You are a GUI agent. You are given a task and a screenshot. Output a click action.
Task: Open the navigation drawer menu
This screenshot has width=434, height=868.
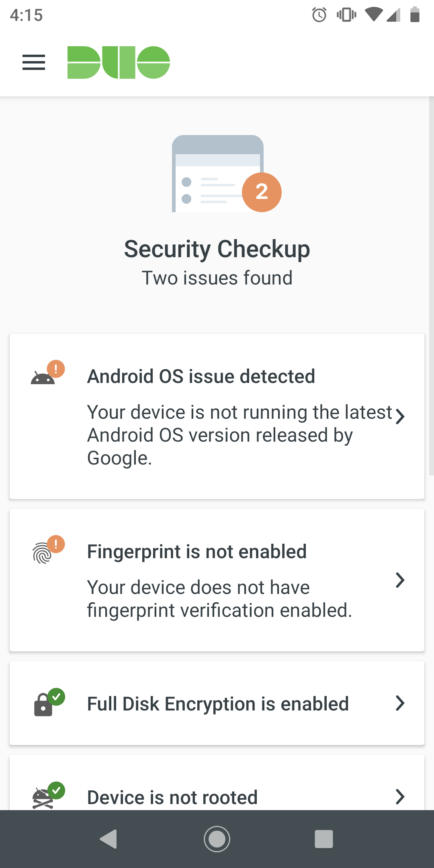point(34,62)
